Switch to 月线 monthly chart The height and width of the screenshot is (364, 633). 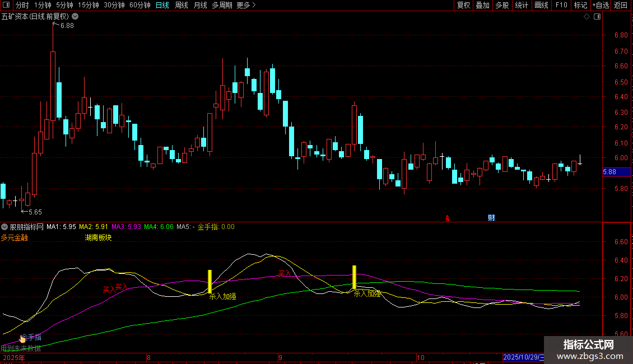click(200, 5)
